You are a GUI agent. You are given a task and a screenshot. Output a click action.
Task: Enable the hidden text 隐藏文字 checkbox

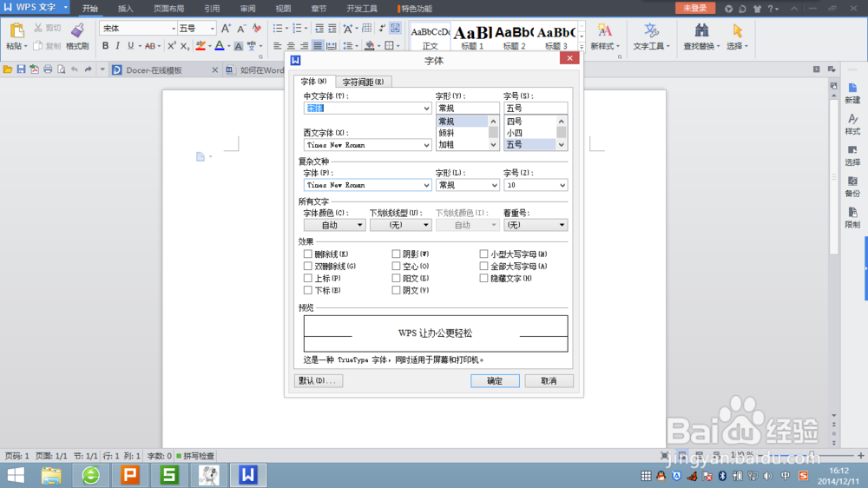click(x=483, y=278)
